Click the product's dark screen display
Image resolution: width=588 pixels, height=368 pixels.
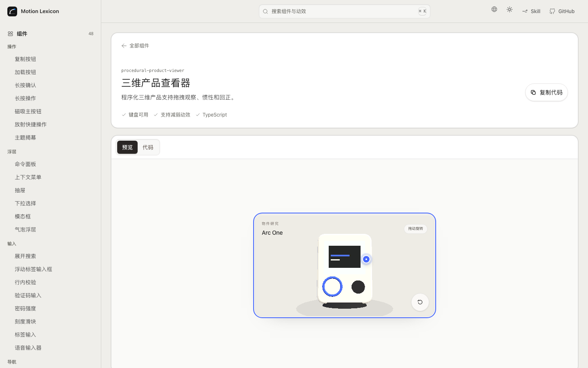(x=345, y=257)
